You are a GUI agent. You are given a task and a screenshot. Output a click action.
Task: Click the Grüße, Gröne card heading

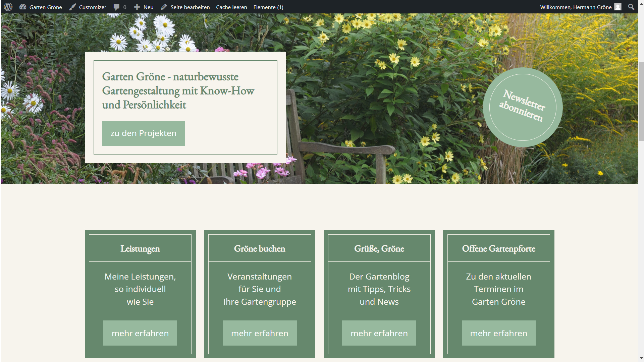(379, 249)
